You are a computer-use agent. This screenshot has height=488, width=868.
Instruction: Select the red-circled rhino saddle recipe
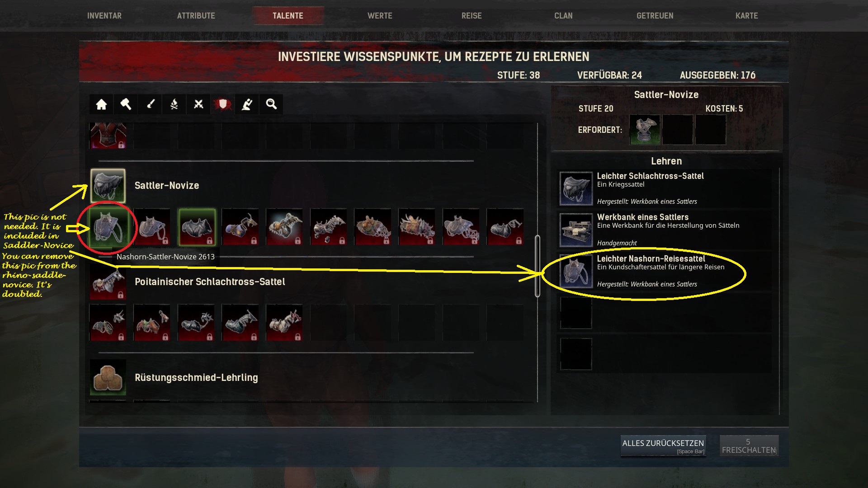point(108,227)
